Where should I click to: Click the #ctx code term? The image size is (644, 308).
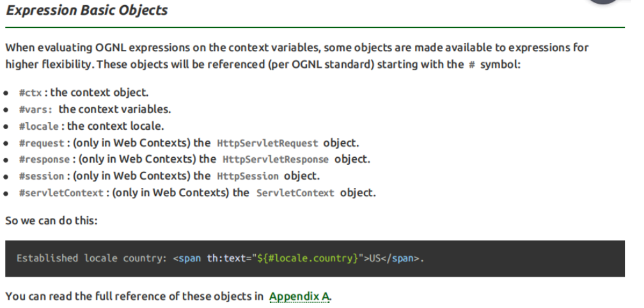31,93
